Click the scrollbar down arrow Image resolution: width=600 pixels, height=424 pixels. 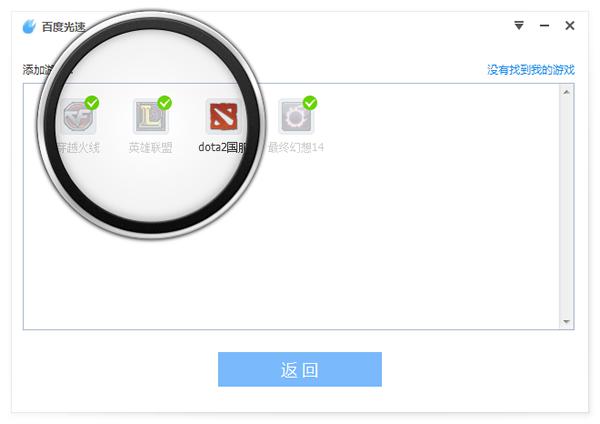pyautogui.click(x=566, y=321)
